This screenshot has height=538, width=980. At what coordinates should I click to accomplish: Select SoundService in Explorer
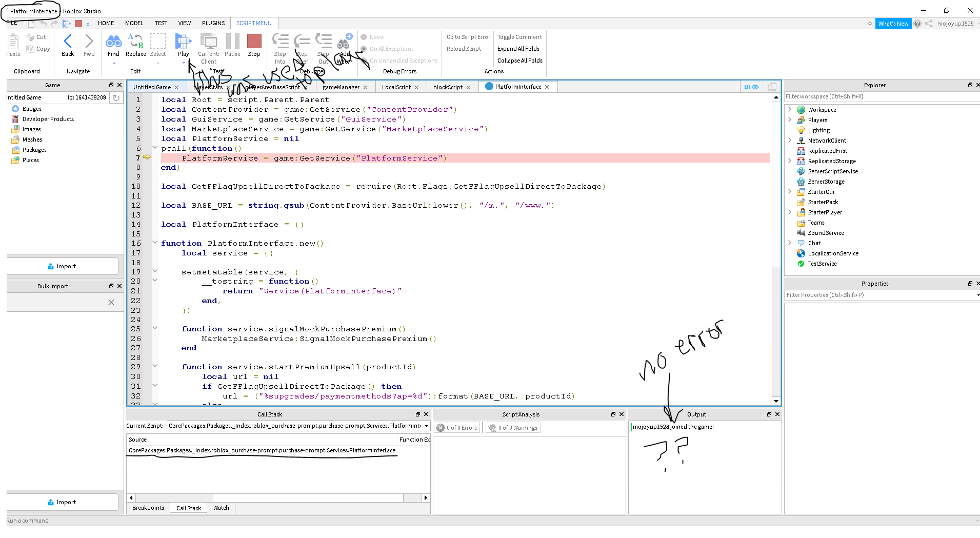pos(826,233)
